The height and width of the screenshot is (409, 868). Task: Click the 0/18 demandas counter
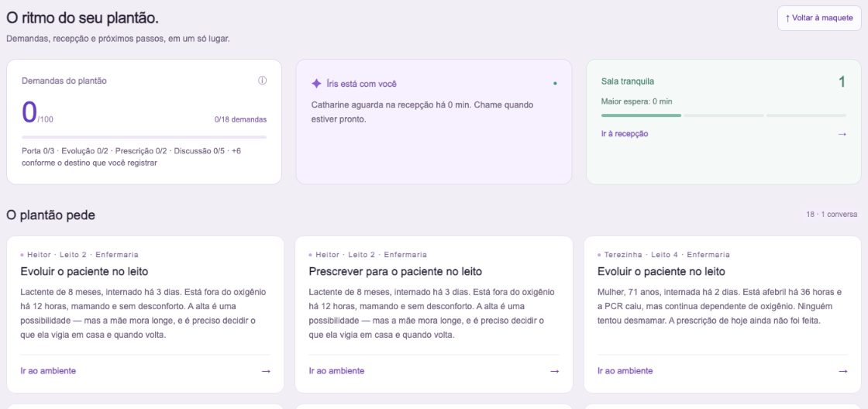coord(240,119)
